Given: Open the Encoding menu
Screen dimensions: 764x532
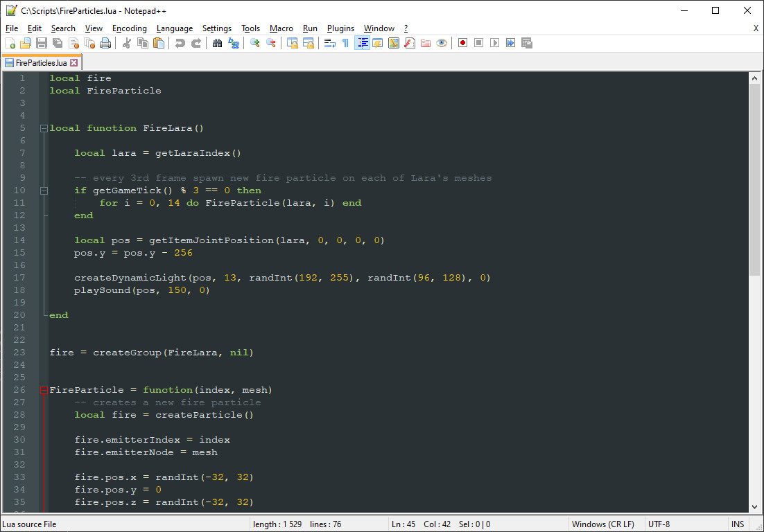Looking at the screenshot, I should coord(129,28).
